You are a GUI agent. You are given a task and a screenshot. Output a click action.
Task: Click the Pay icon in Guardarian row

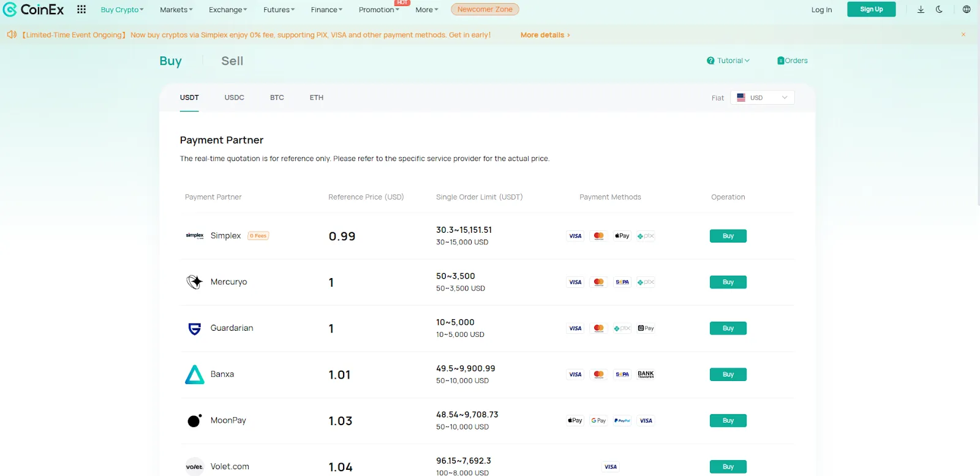tap(646, 328)
